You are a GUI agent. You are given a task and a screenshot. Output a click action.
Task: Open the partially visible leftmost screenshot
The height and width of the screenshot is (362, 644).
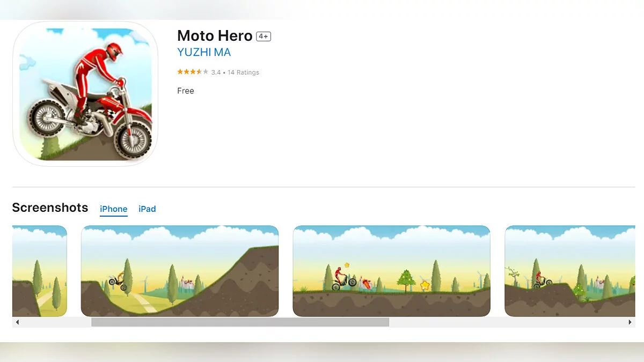click(40, 271)
